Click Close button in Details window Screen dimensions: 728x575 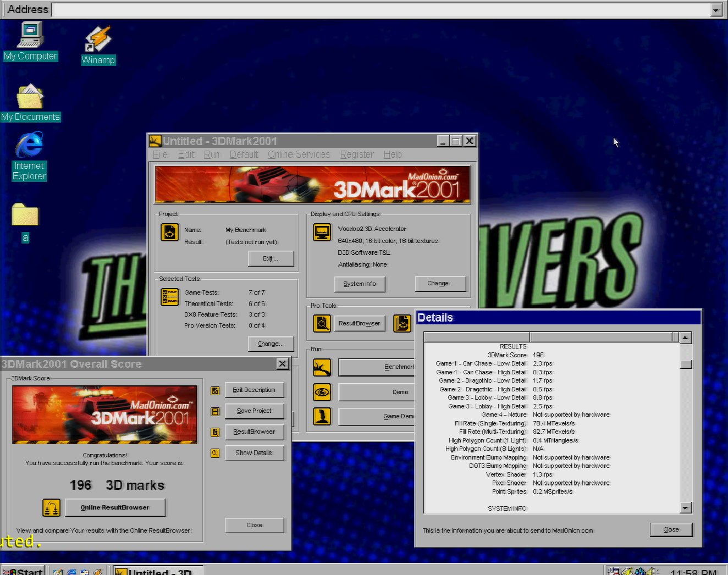tap(671, 529)
